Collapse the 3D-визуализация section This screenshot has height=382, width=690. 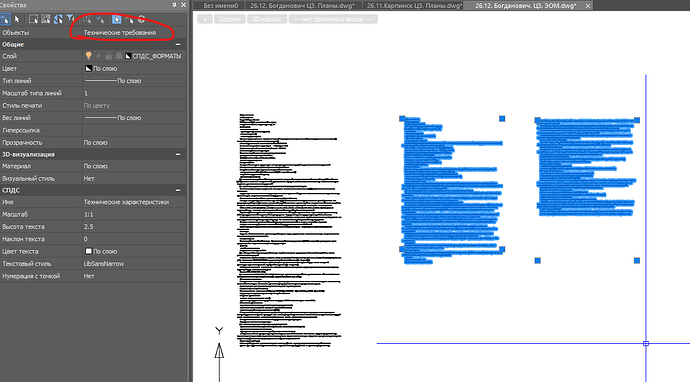pyautogui.click(x=178, y=154)
